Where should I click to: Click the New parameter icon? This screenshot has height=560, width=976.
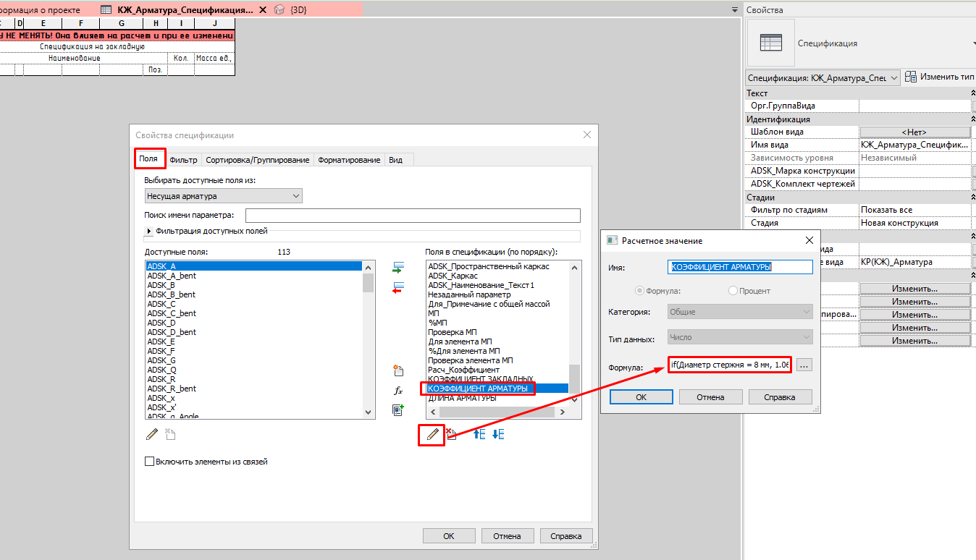click(397, 370)
